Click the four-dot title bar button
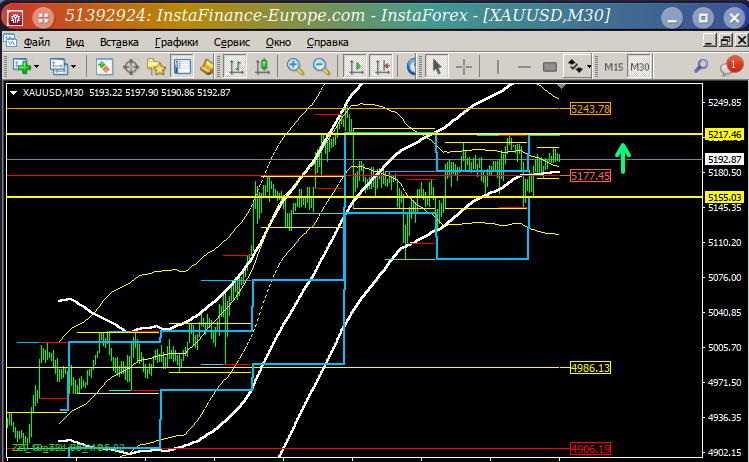Viewport: 749px width, 462px height. pyautogui.click(x=43, y=18)
